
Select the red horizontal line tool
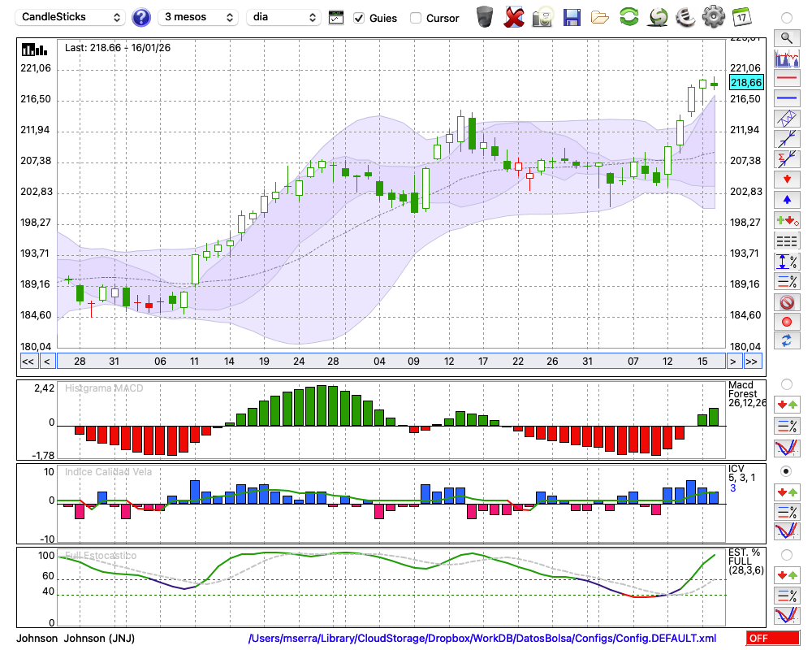click(x=786, y=79)
